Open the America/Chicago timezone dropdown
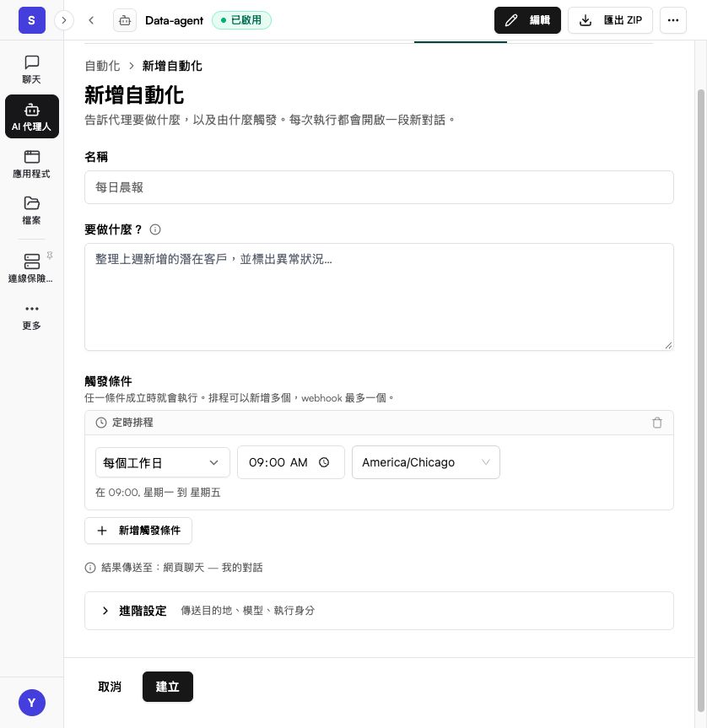This screenshot has width=707, height=728. [426, 462]
